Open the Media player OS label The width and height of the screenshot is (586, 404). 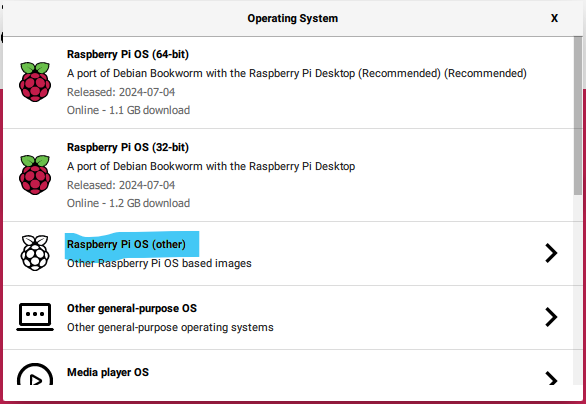click(x=108, y=372)
